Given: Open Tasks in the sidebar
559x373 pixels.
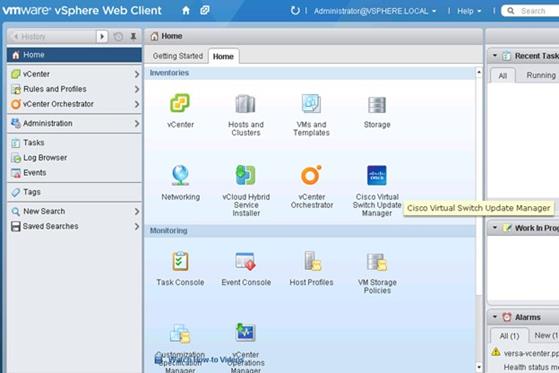Looking at the screenshot, I should pyautogui.click(x=74, y=143).
